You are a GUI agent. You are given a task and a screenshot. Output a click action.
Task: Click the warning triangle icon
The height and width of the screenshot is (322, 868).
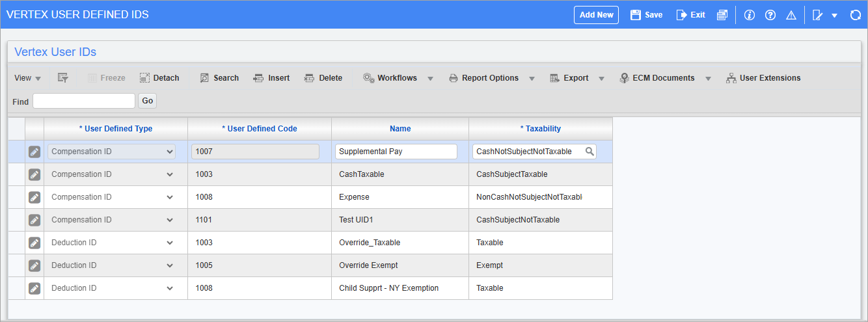tap(791, 15)
